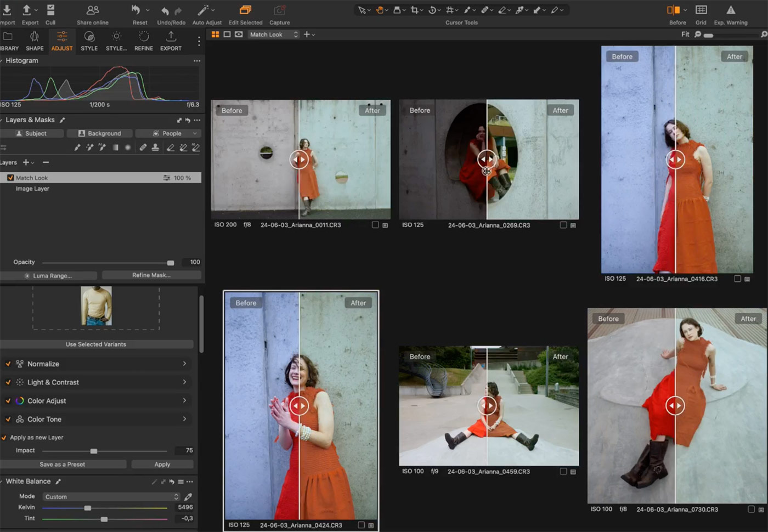Viewport: 768px width, 532px height.
Task: Expand the Color Adjust section chevron
Action: (x=184, y=400)
